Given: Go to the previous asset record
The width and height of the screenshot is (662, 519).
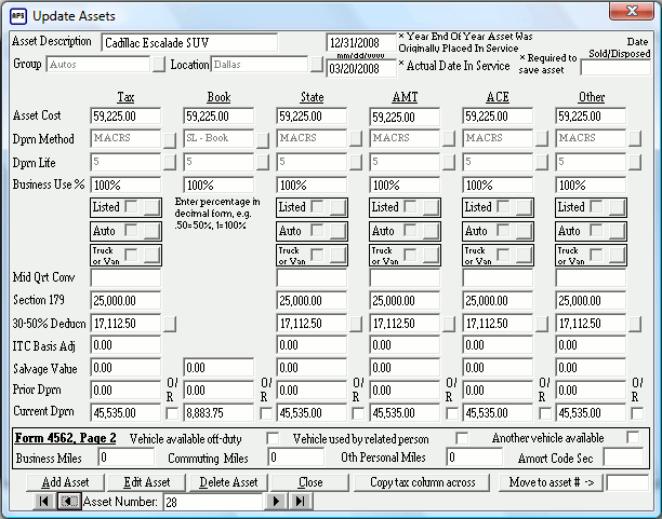Looking at the screenshot, I should pos(68,501).
